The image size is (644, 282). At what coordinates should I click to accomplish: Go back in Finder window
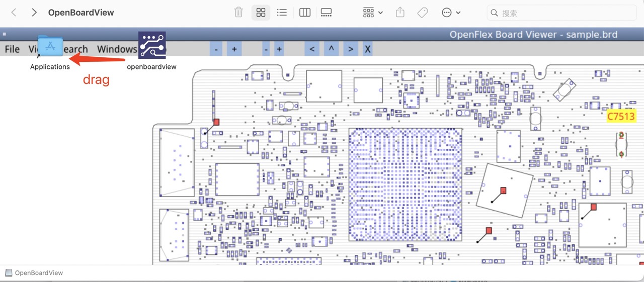14,13
